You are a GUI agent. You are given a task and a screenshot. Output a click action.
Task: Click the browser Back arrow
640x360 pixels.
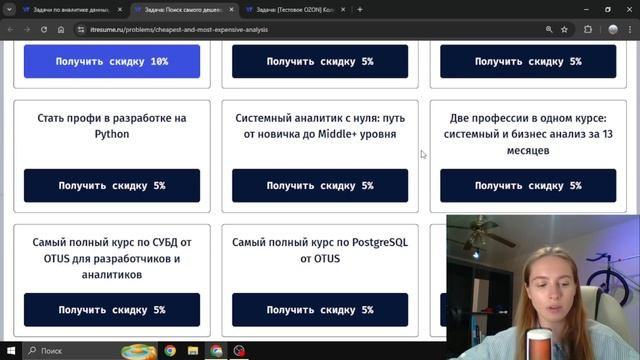11,29
